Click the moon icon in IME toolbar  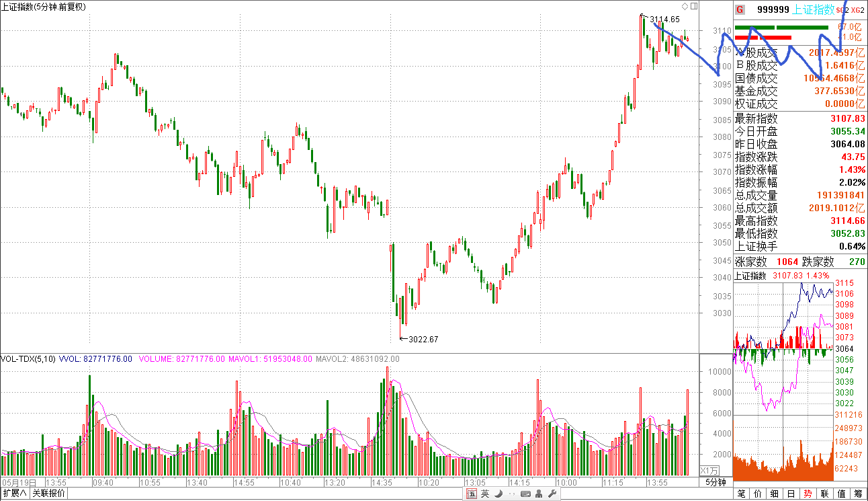pyautogui.click(x=498, y=494)
